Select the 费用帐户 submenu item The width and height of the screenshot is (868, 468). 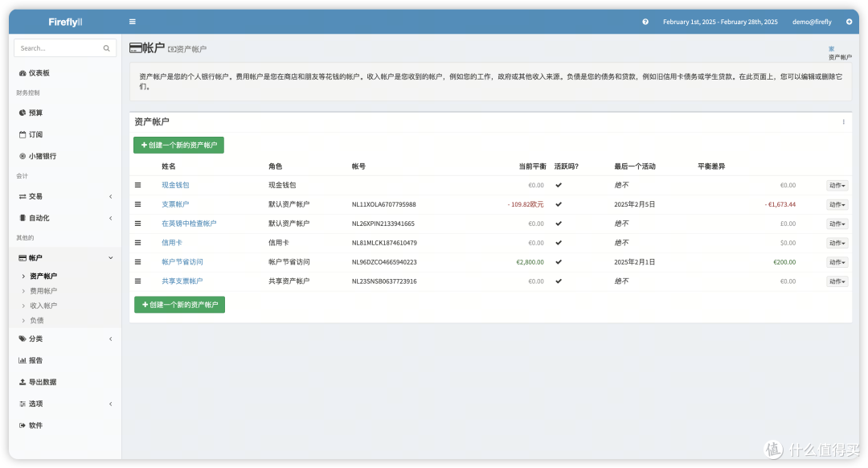click(x=43, y=291)
